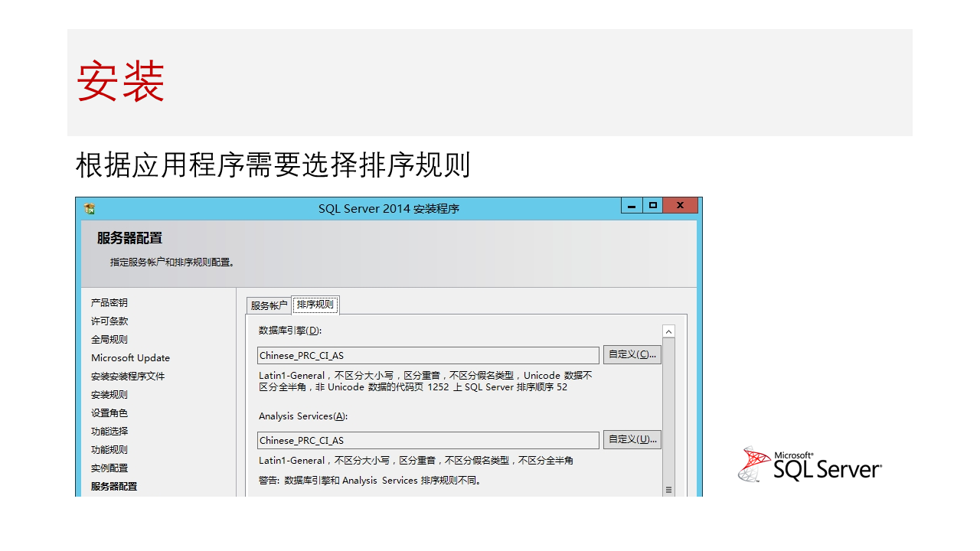Image resolution: width=980 pixels, height=551 pixels.
Task: Select 产品密钥 step in sidebar
Action: point(109,303)
